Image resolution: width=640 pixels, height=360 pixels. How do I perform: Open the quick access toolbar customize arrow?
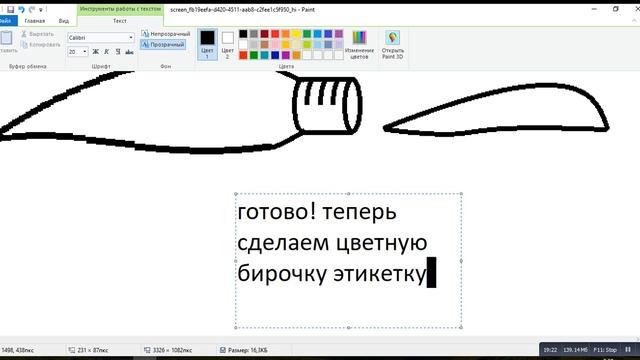point(40,9)
